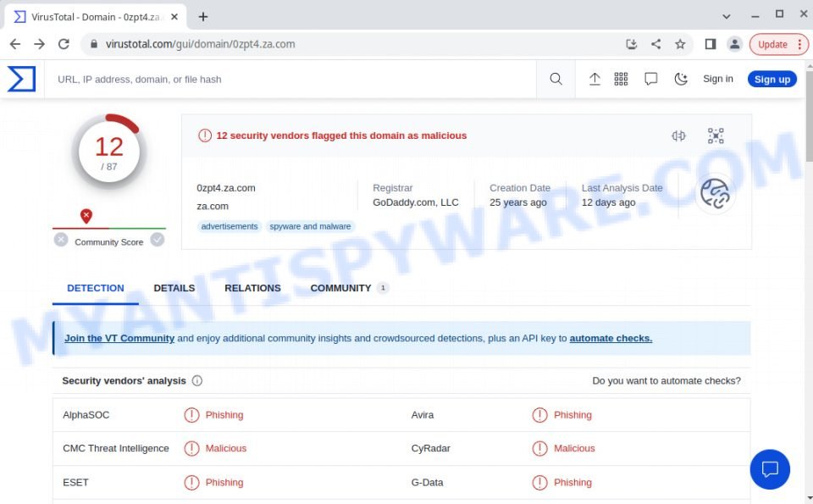813x504 pixels.
Task: Follow the automate checks link
Action: point(610,338)
